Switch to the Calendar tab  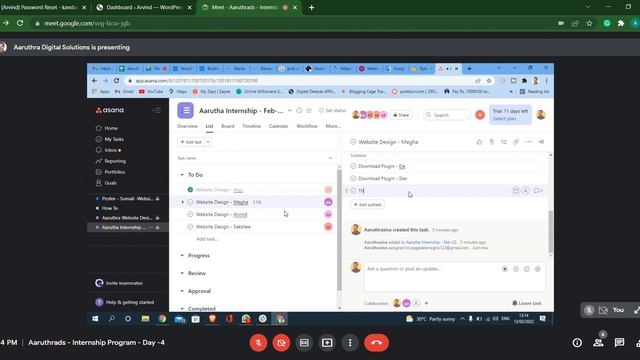click(278, 126)
